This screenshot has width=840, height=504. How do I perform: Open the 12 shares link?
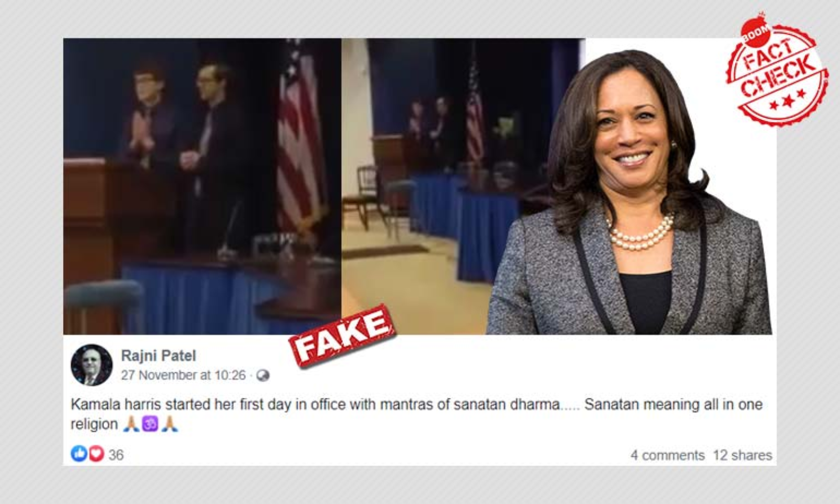coord(742,455)
